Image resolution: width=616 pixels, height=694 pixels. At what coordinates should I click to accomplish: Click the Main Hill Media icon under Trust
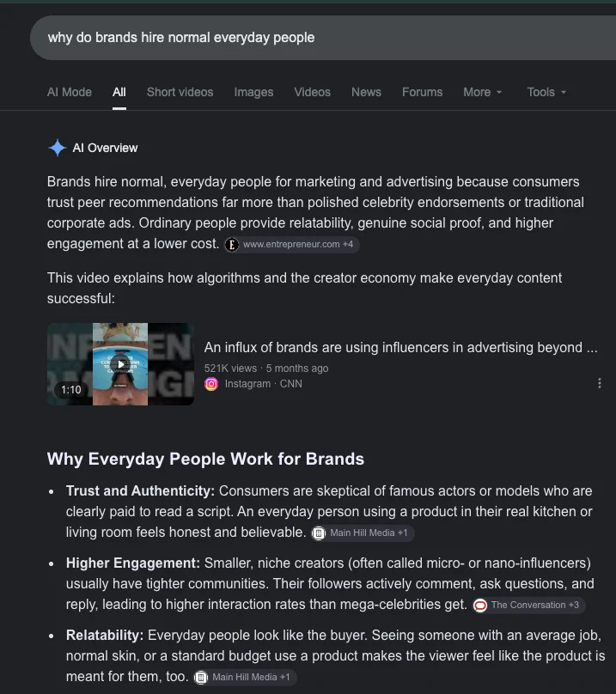(x=319, y=533)
